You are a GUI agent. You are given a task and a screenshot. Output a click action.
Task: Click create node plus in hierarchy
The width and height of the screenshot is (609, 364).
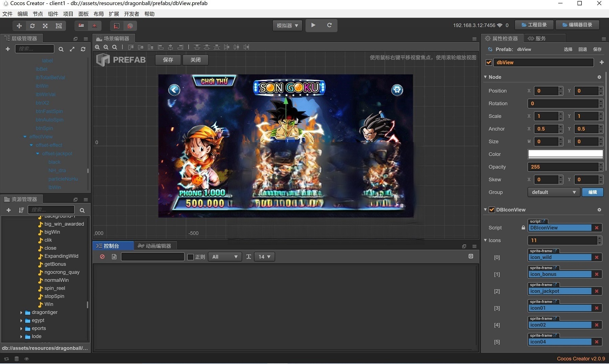pos(8,49)
